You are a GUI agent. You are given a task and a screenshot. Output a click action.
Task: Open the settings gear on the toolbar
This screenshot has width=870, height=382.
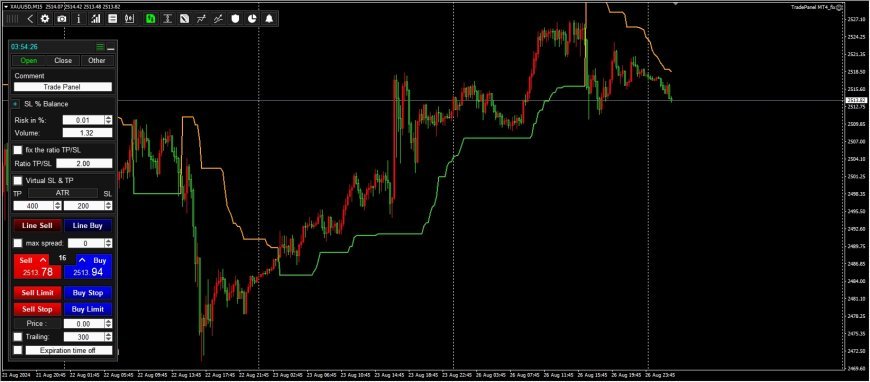[x=45, y=19]
